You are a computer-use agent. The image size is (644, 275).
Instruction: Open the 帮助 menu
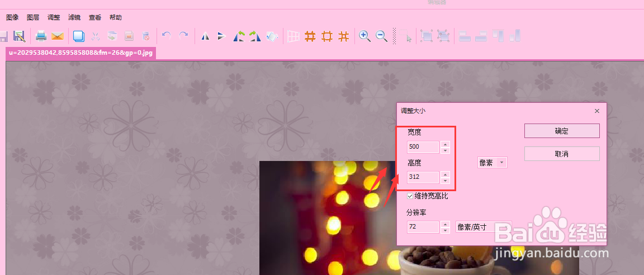[x=115, y=17]
